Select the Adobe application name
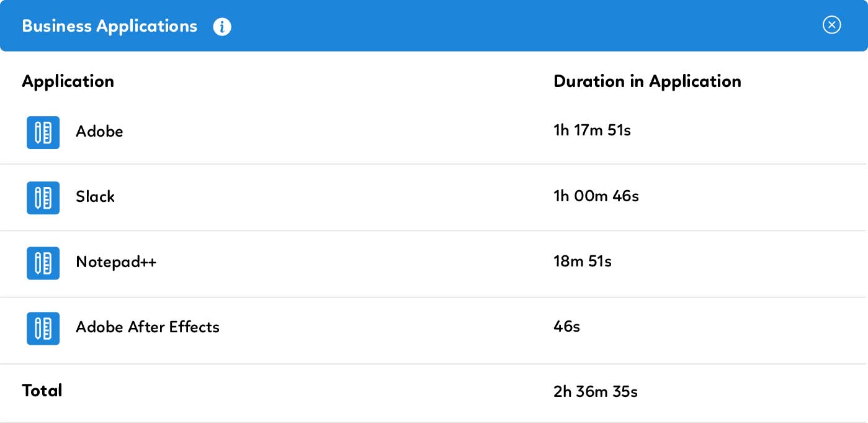Screen dimensions: 868x423 pyautogui.click(x=99, y=132)
